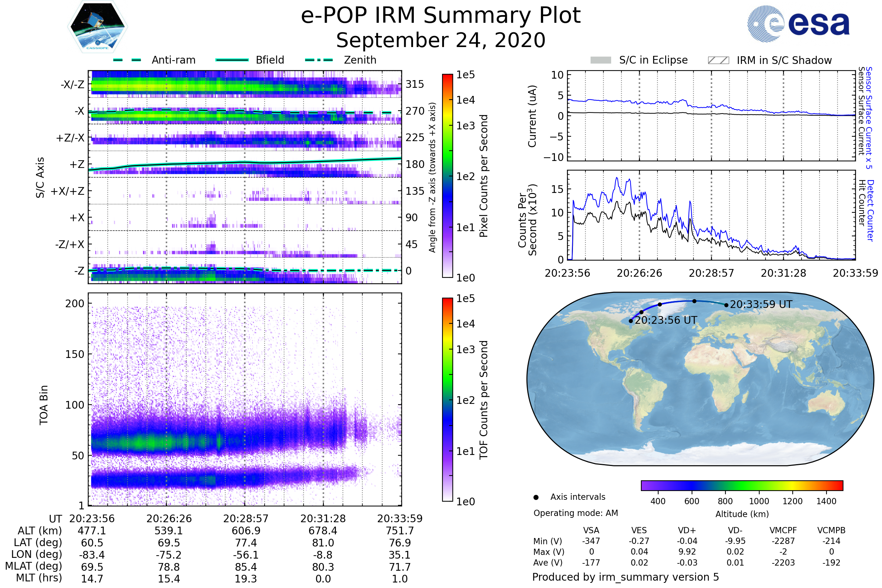Click the VSA voltage column header
The width and height of the screenshot is (882, 588).
(591, 530)
